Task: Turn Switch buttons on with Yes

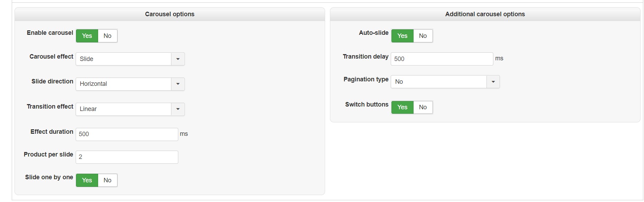Action: tap(402, 107)
